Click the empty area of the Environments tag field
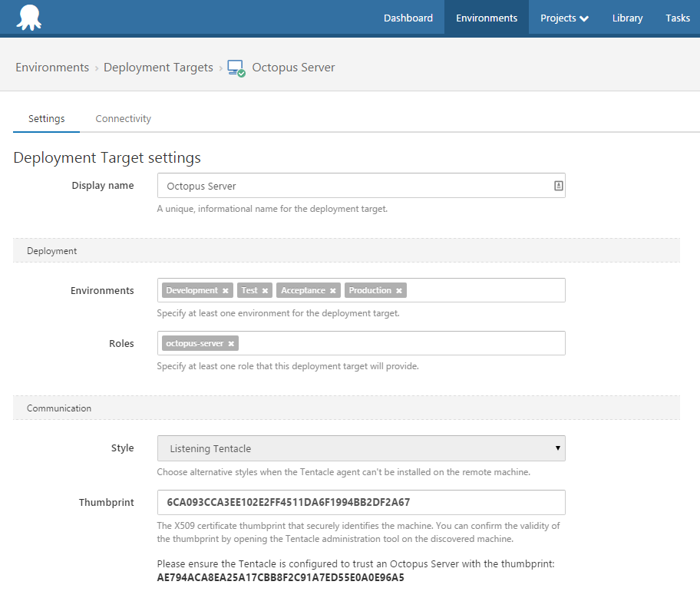 point(486,290)
